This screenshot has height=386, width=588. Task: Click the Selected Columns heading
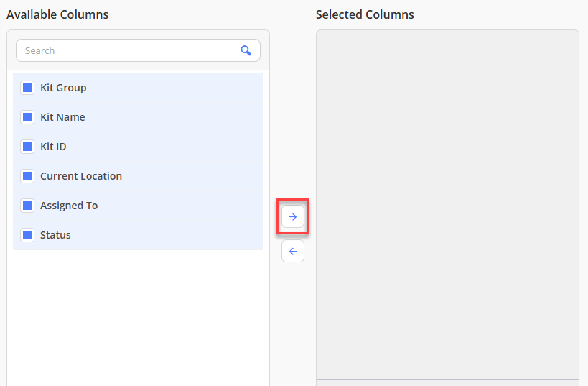click(365, 14)
